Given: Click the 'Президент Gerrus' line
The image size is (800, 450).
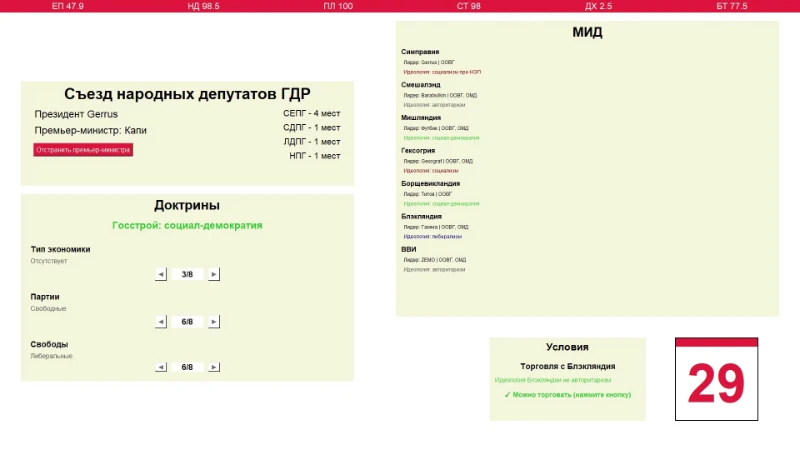Looking at the screenshot, I should pos(76,114).
